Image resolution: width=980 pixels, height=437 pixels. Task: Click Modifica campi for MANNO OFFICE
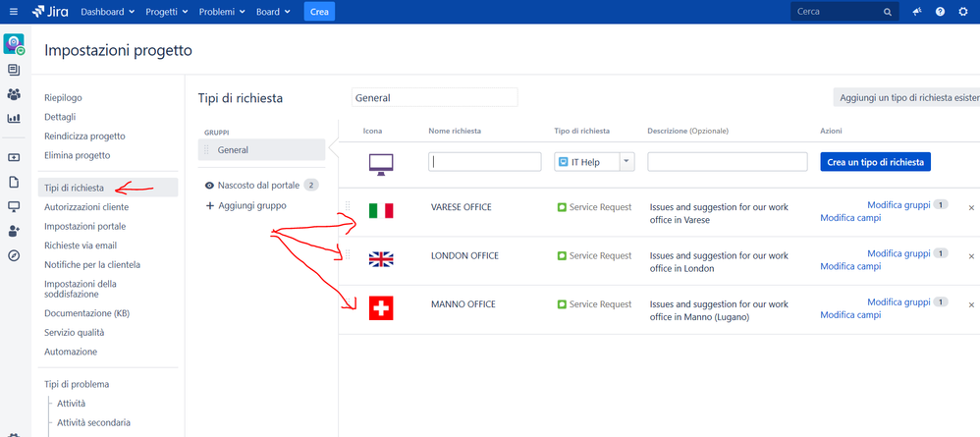850,315
